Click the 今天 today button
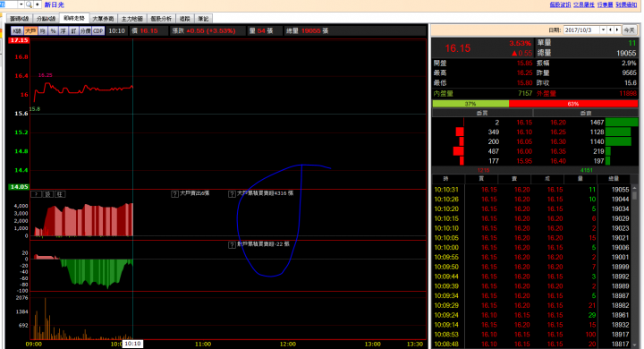The width and height of the screenshot is (644, 349). pos(629,30)
